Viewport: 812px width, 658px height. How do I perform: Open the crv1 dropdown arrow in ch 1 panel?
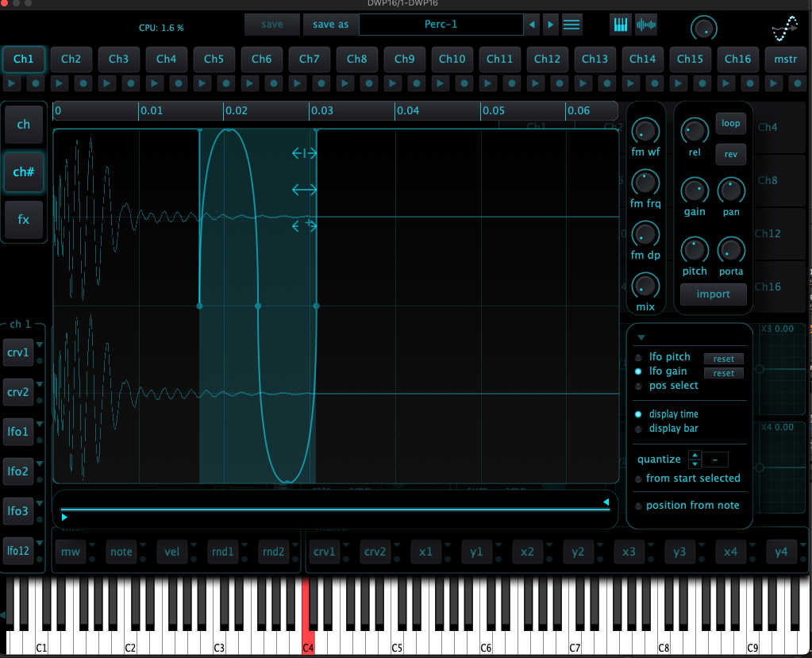(x=39, y=345)
